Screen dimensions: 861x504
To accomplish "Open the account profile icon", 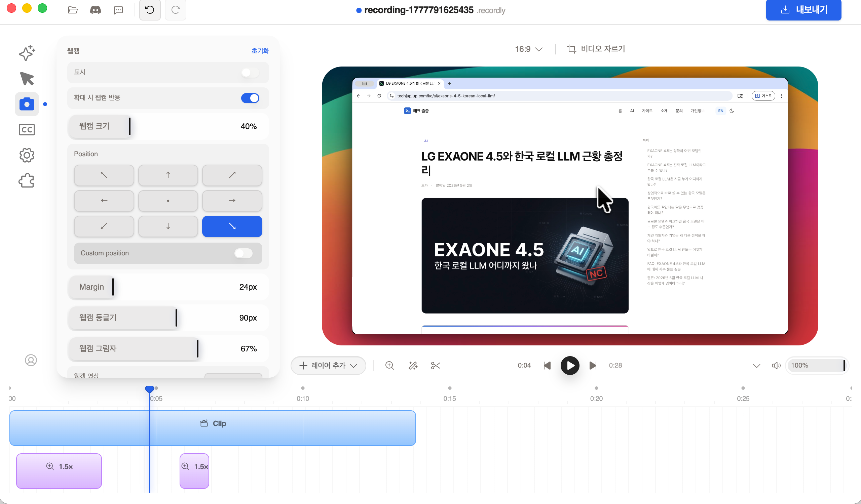I will tap(31, 360).
